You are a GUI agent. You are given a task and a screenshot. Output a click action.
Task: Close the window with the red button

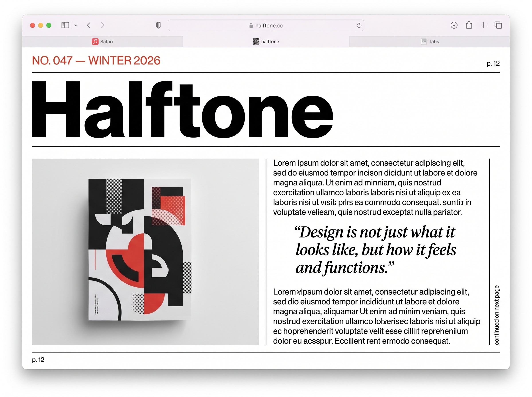tap(33, 25)
